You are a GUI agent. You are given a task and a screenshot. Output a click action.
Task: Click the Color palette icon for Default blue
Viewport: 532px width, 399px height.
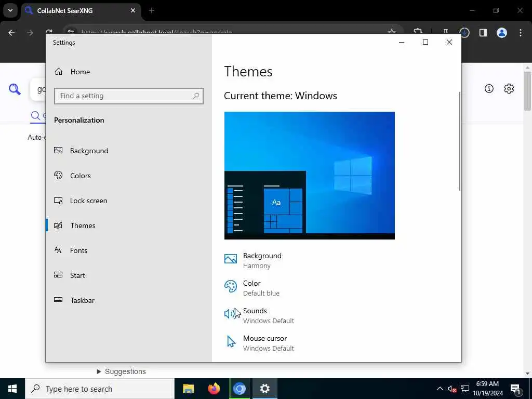click(231, 286)
